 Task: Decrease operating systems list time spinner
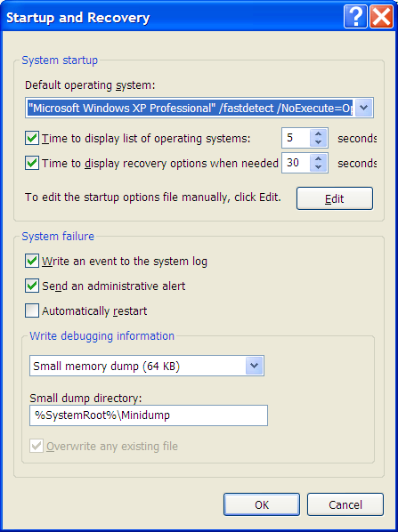point(319,142)
